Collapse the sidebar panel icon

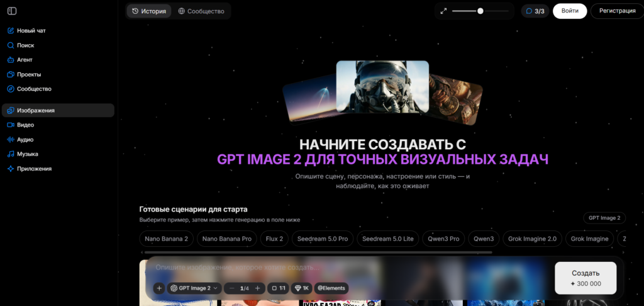tap(12, 11)
